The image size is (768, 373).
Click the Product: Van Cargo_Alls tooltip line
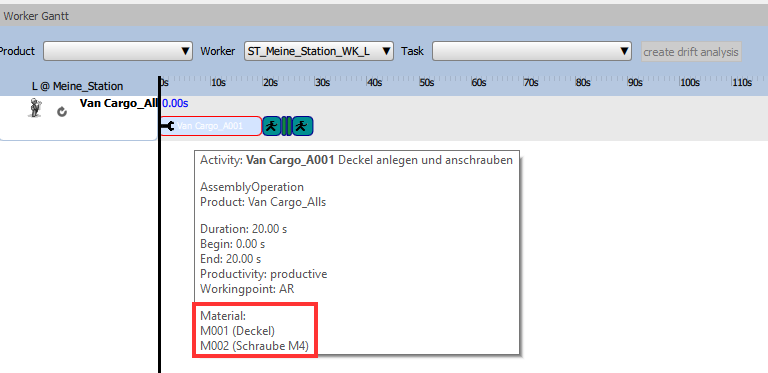(x=263, y=202)
